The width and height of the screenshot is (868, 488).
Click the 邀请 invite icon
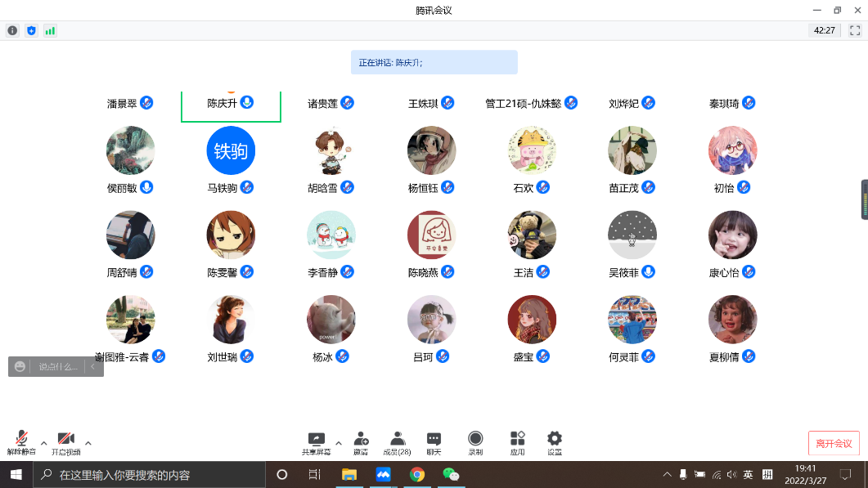pos(361,442)
